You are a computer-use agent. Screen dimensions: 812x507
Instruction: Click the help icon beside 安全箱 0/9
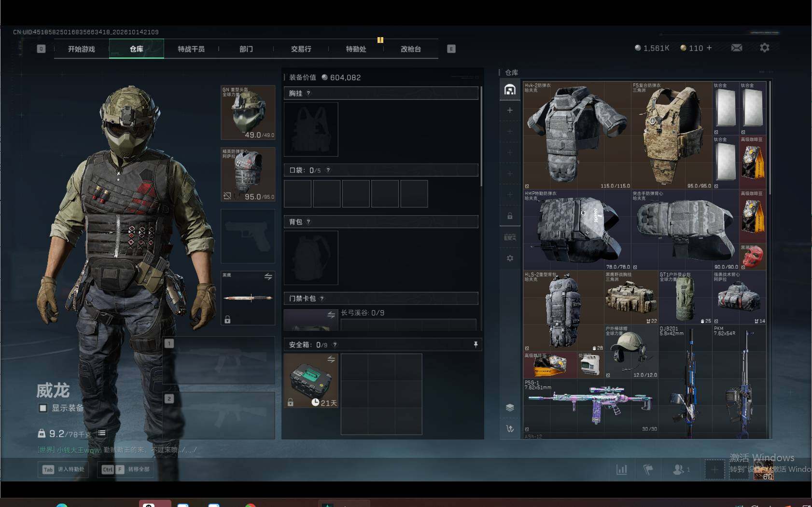tap(335, 344)
